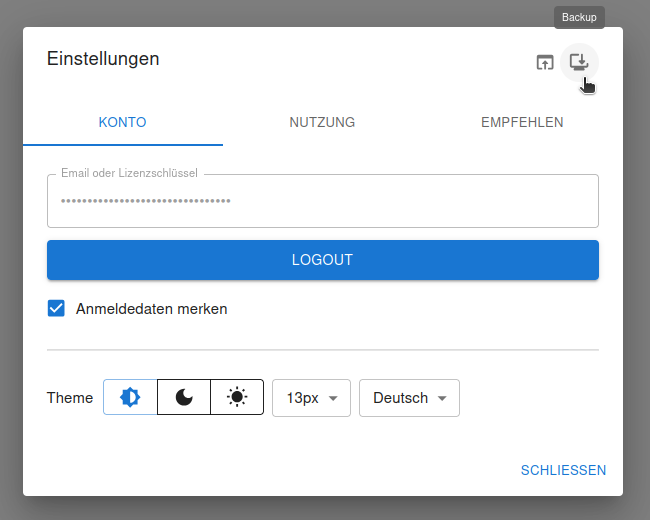Switch to the Konto tab
Screen dimensions: 650x520
pyautogui.click(x=123, y=123)
